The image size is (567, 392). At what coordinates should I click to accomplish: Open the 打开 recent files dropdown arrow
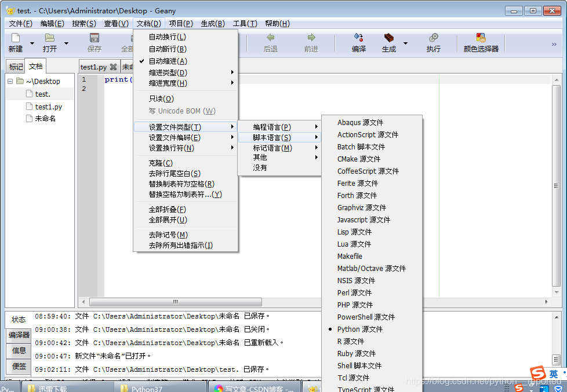coord(66,43)
